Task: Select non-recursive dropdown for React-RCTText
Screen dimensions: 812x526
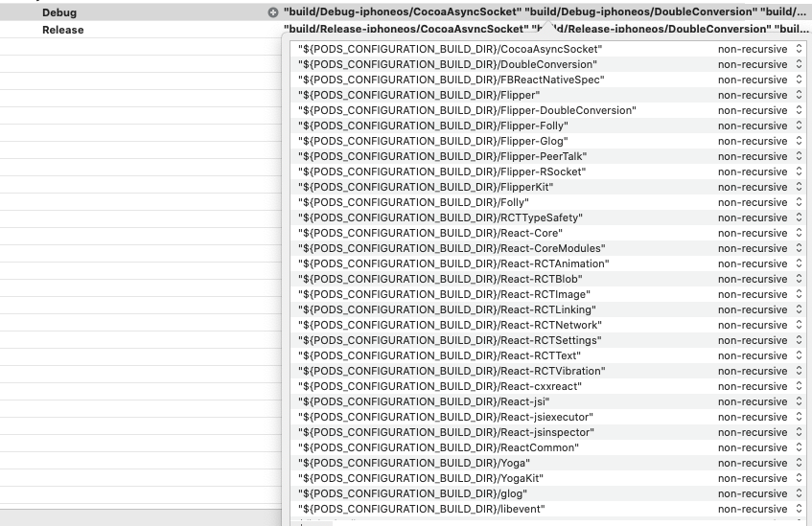Action: click(759, 355)
